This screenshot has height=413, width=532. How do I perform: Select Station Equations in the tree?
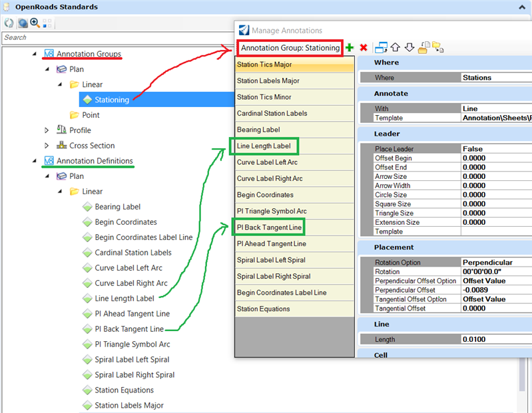[x=124, y=390]
